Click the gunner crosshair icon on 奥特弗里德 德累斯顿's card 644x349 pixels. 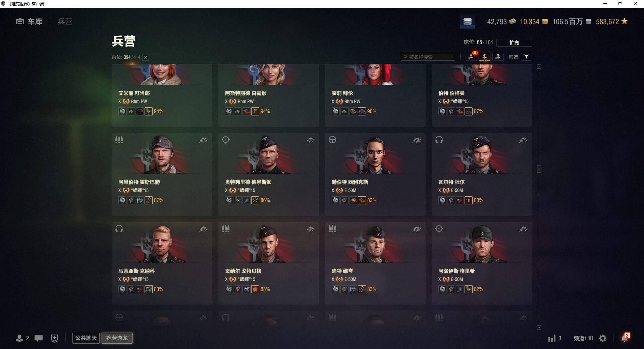(x=226, y=140)
